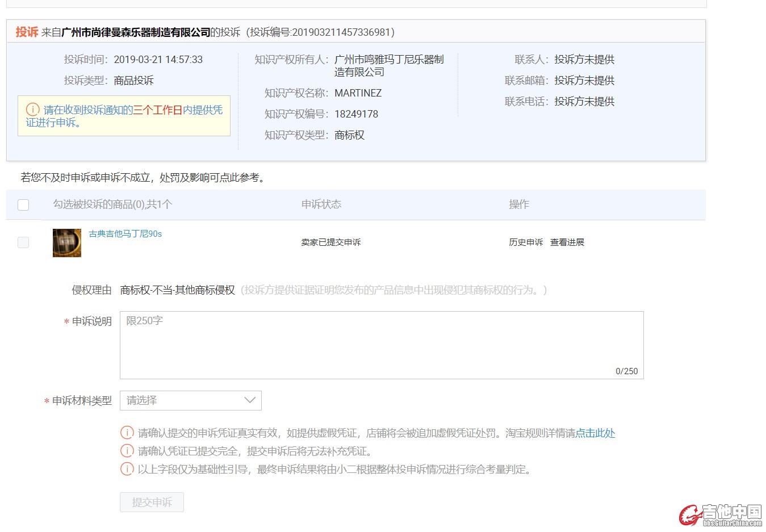Follow the 点击此处 Taobao rules link
Viewport: 766px width, 532px height.
click(596, 433)
